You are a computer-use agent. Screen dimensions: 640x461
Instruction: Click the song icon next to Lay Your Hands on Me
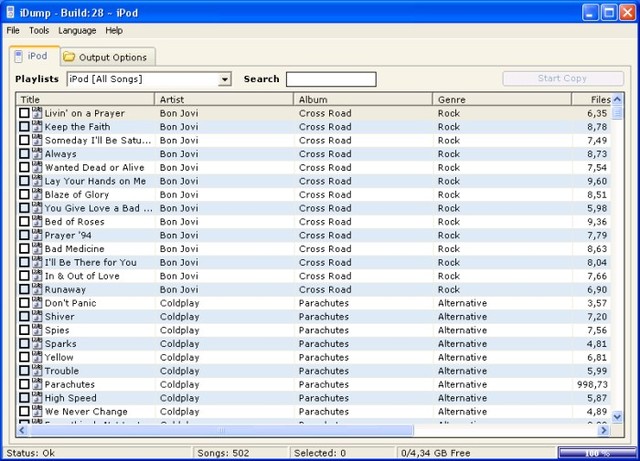coord(37,180)
